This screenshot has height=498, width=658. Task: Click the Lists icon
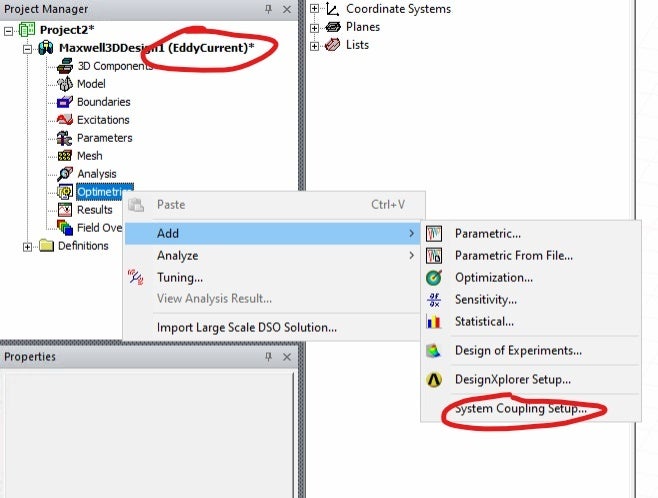[x=332, y=44]
